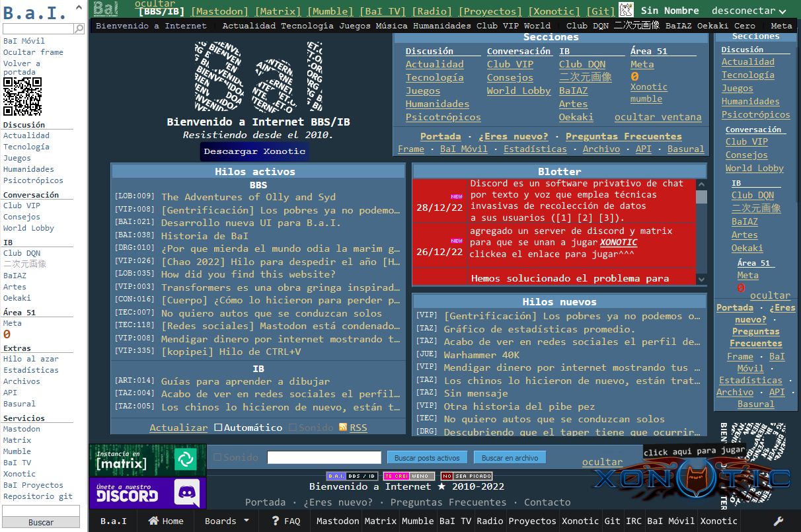Open FAQ in the bottom navigation bar
The width and height of the screenshot is (801, 532).
point(286,521)
